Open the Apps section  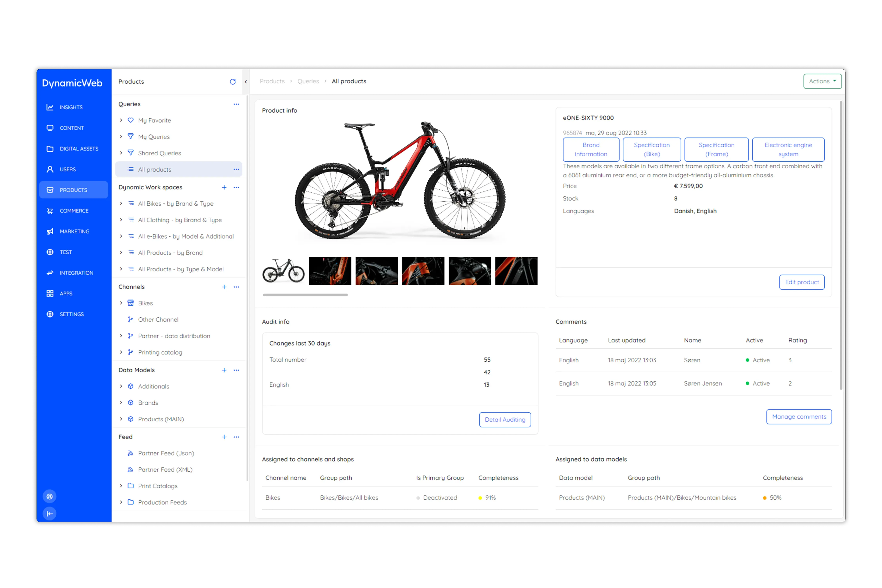point(66,293)
